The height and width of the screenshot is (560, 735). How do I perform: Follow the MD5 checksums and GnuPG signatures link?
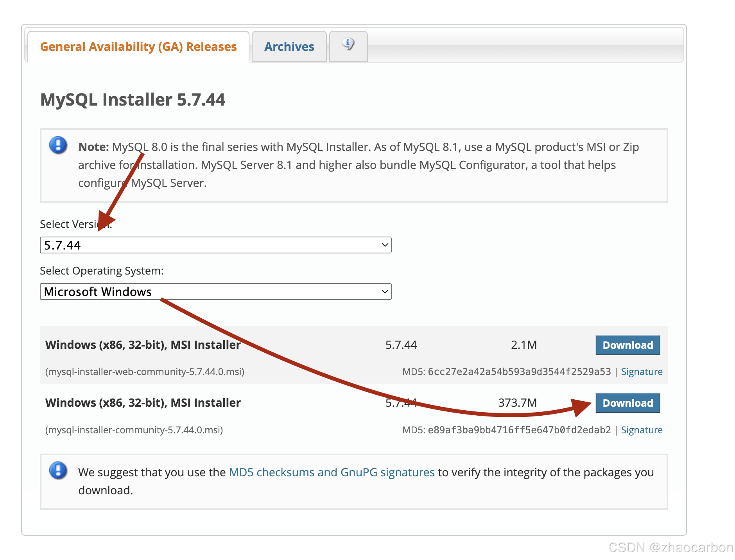coord(332,472)
